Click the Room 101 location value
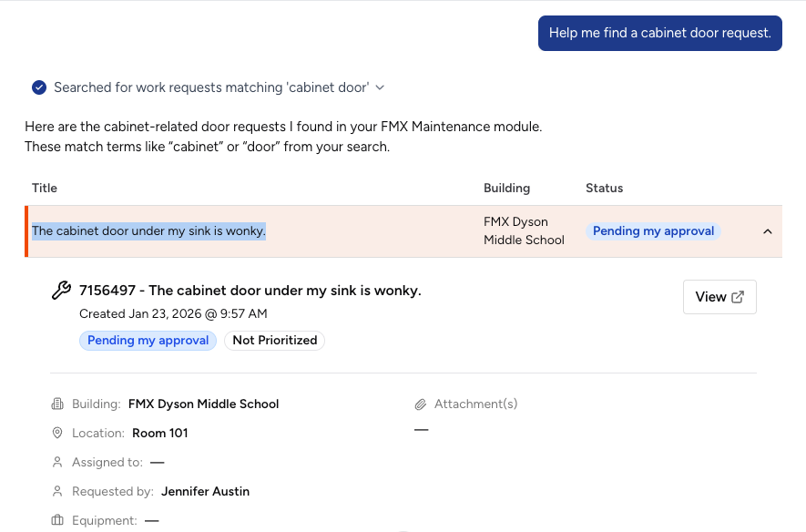Viewport: 806px width, 532px height. pos(159,433)
